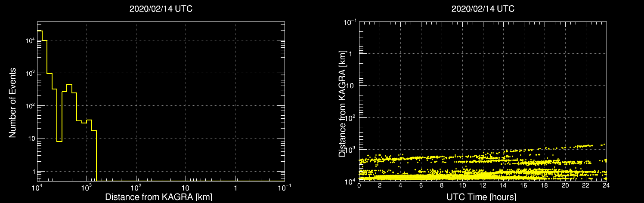Pick 10^3 tick on scatter plot distance y-axis
This screenshot has width=644, height=203.
click(350, 149)
